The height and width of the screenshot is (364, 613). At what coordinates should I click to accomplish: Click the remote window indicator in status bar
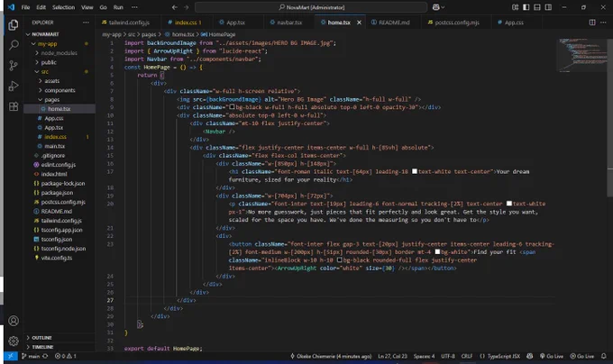pos(11,356)
